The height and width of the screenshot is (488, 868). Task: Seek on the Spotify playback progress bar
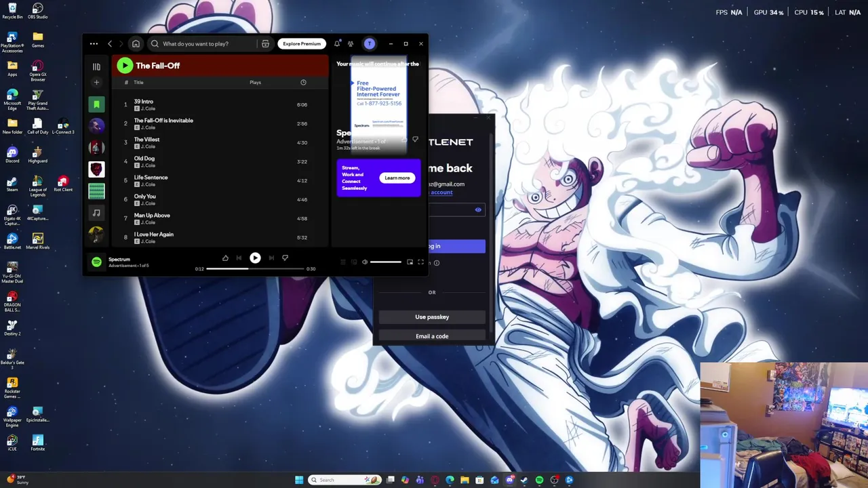(255, 268)
